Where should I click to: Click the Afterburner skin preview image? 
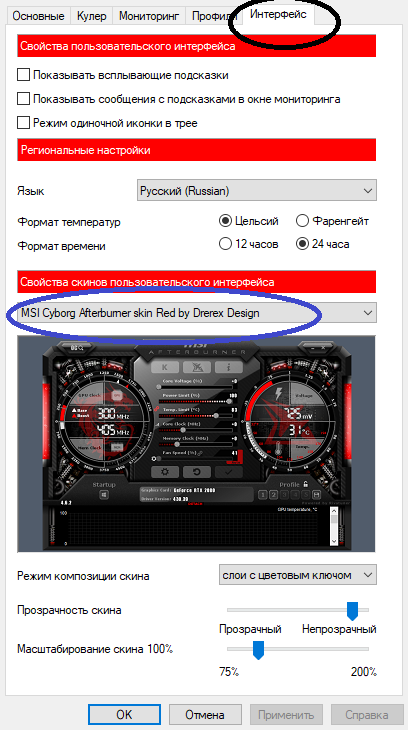tap(196, 445)
